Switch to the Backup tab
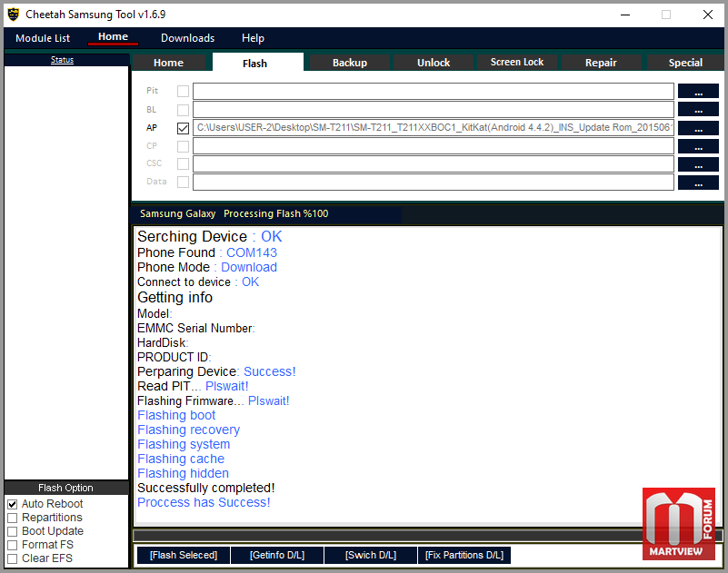Image resolution: width=728 pixels, height=573 pixels. click(350, 63)
